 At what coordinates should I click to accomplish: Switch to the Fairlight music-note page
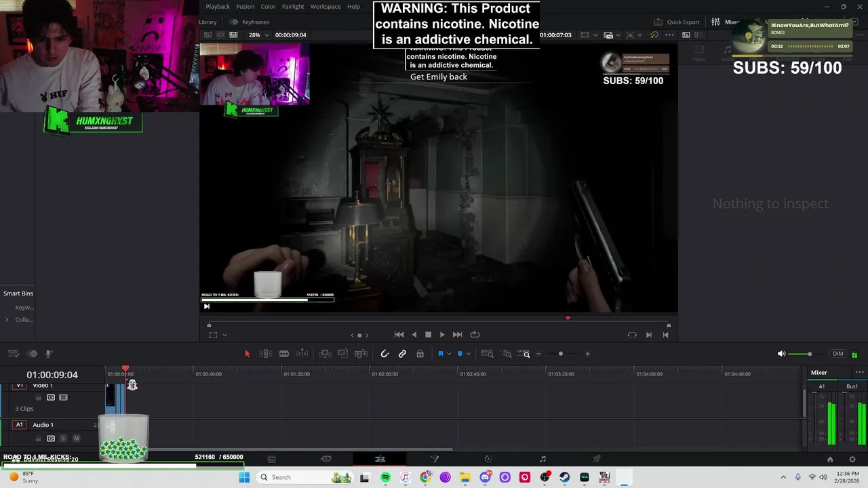coord(542,459)
